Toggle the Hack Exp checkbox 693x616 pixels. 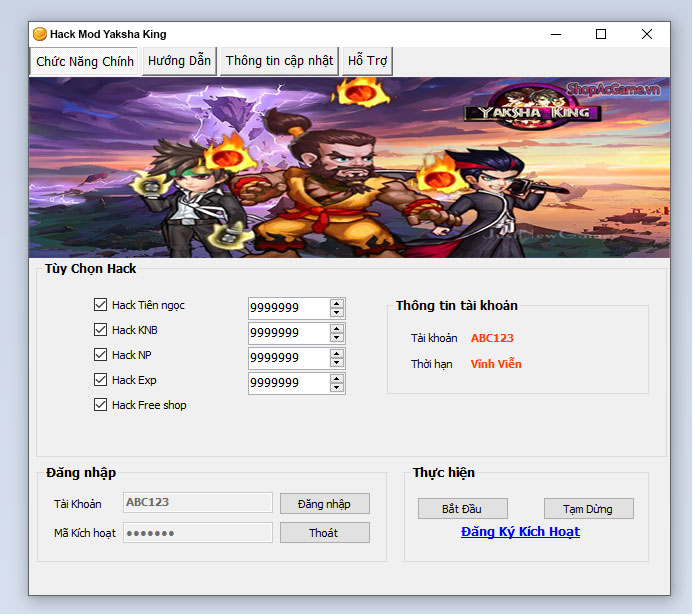(x=100, y=380)
